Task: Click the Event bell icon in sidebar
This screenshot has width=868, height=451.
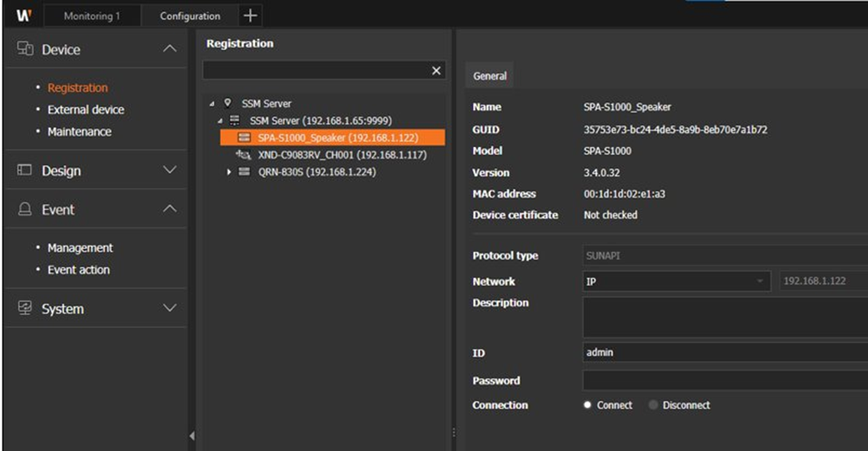Action: tap(25, 210)
